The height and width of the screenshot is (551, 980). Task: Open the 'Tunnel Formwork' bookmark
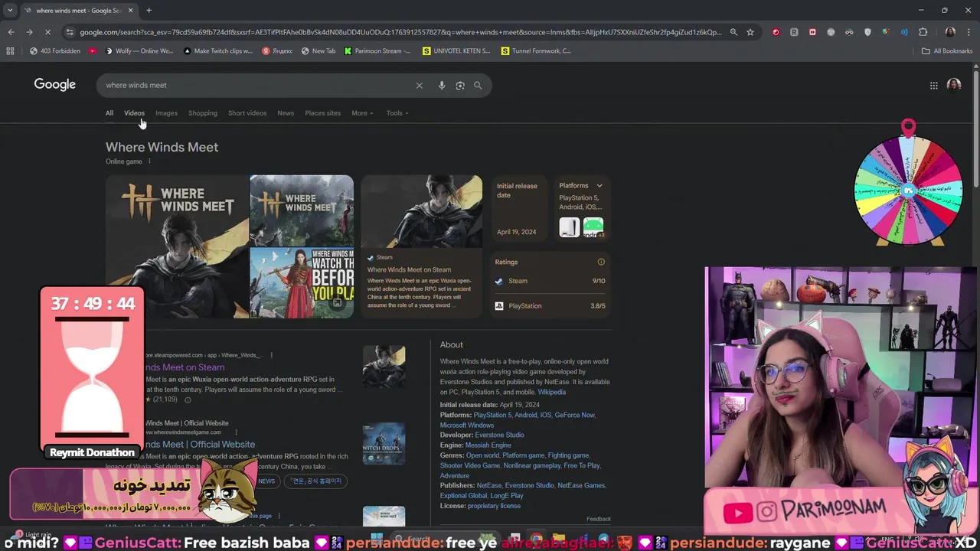(536, 51)
